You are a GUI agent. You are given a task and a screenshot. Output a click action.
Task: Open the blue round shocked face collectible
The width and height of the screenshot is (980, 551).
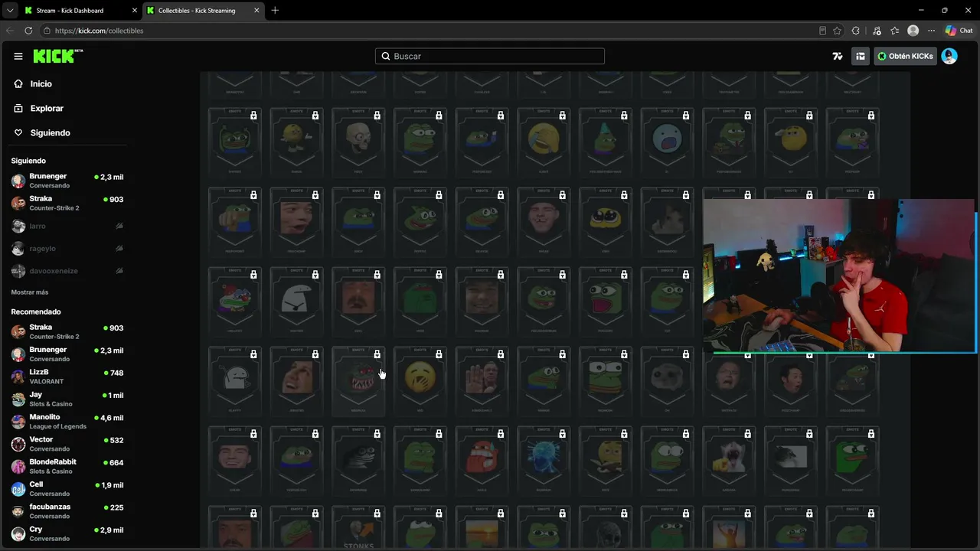pyautogui.click(x=667, y=142)
